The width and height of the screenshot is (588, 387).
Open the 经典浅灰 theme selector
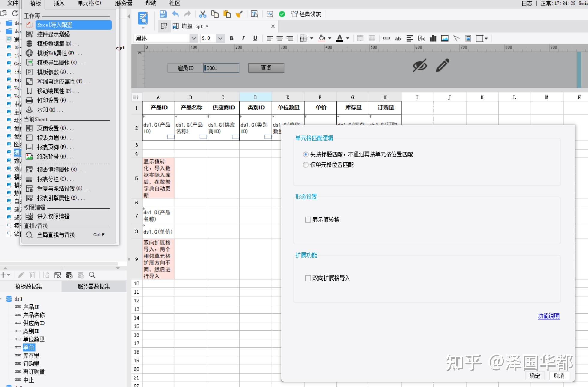[306, 14]
